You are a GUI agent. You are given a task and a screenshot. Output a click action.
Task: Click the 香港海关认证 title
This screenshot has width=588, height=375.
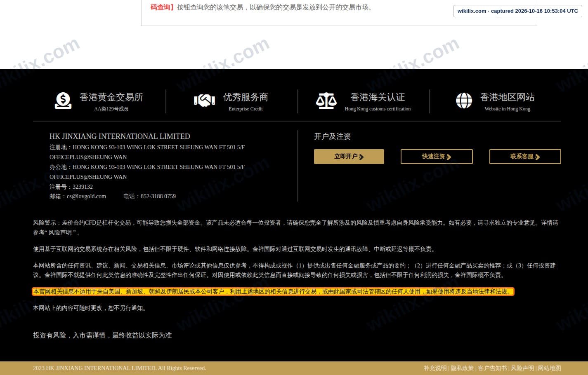[x=378, y=97]
